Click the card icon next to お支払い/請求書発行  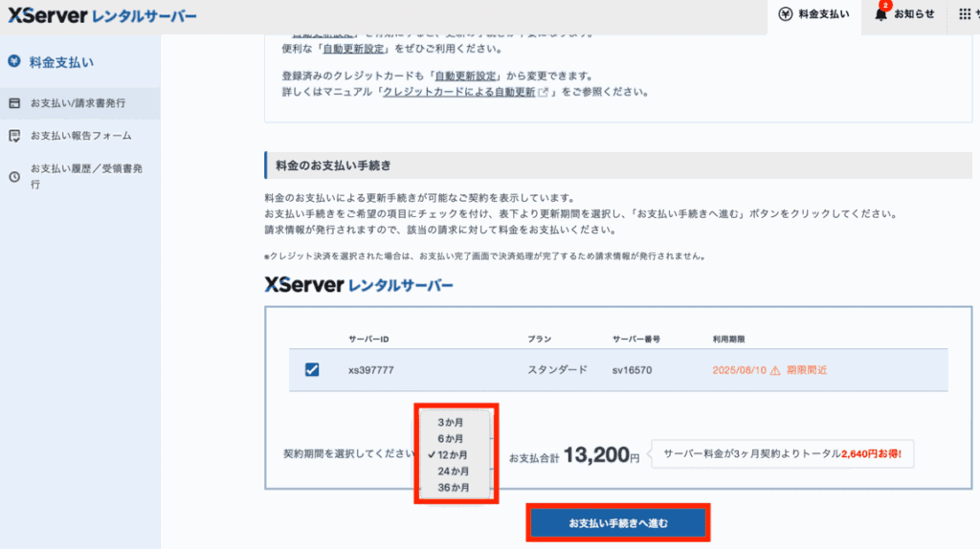click(x=14, y=103)
